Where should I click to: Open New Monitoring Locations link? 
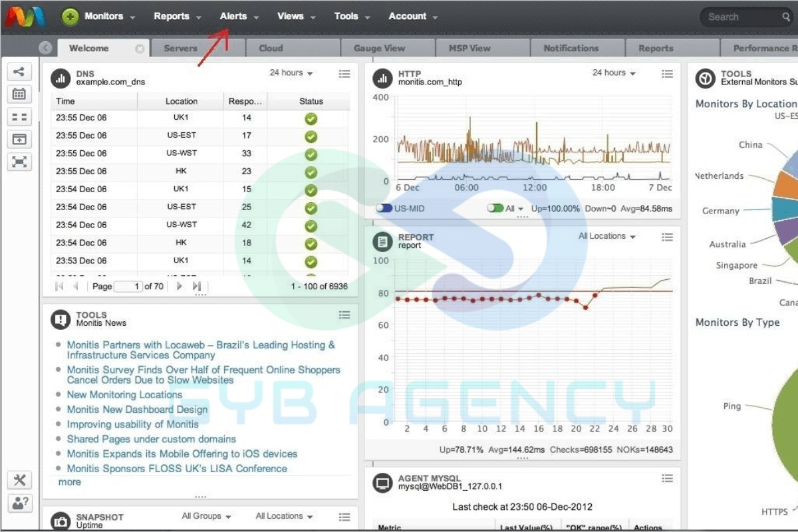(x=124, y=395)
